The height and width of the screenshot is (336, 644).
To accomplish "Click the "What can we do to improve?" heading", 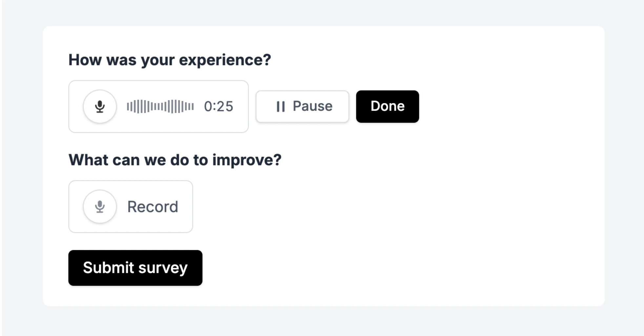I will coord(175,160).
